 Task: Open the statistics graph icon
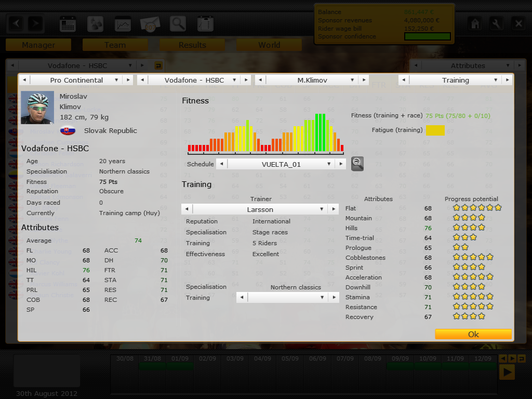[x=123, y=24]
